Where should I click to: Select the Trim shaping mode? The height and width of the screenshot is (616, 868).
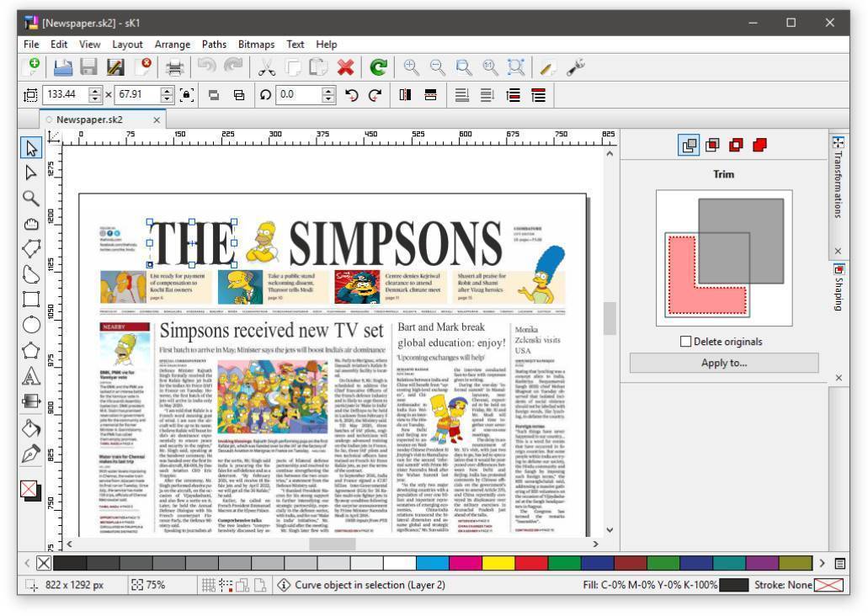coord(690,146)
